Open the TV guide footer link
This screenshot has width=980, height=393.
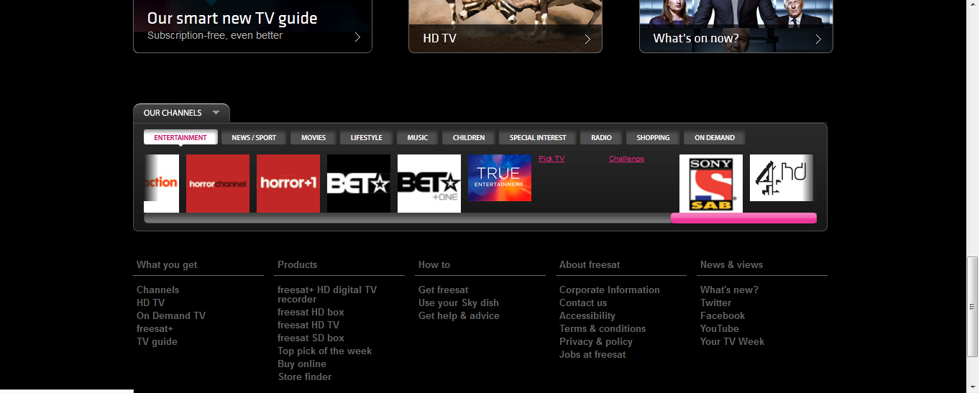[x=157, y=342]
